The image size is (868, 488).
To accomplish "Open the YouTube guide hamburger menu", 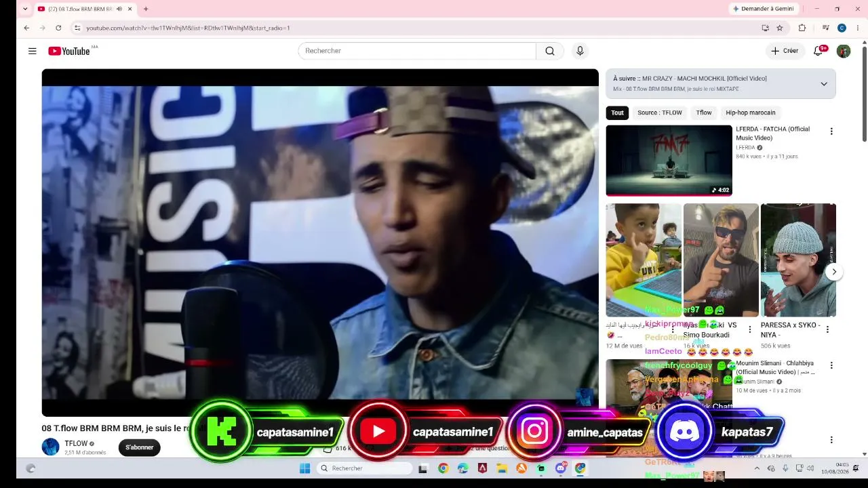I will coord(32,51).
